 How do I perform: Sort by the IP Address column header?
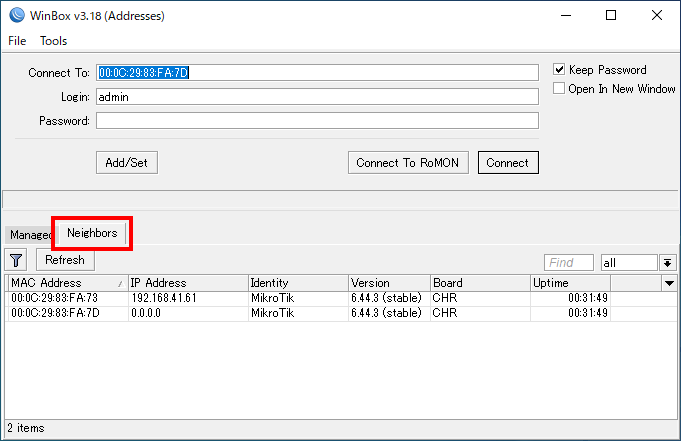pyautogui.click(x=188, y=283)
